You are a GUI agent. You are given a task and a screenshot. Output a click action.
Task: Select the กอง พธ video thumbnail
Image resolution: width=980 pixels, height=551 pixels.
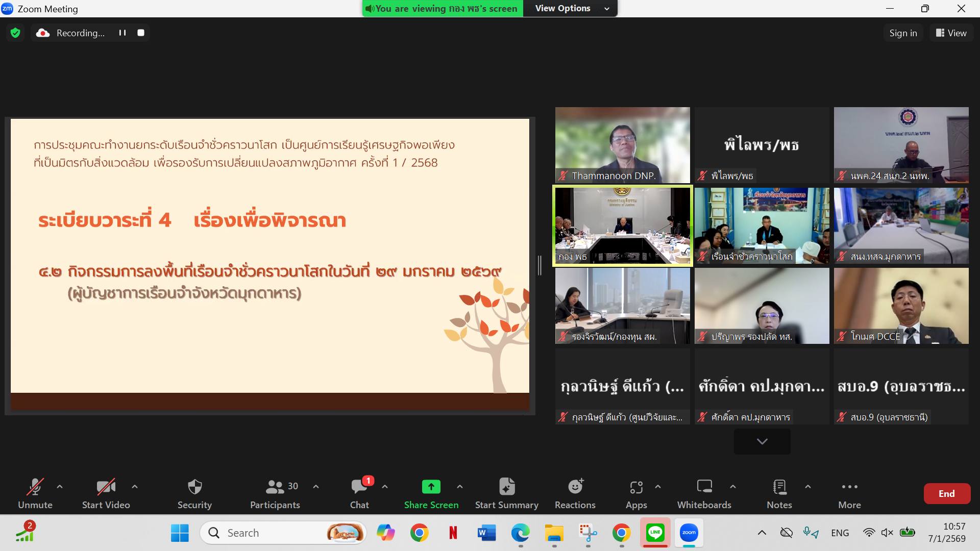pos(622,226)
